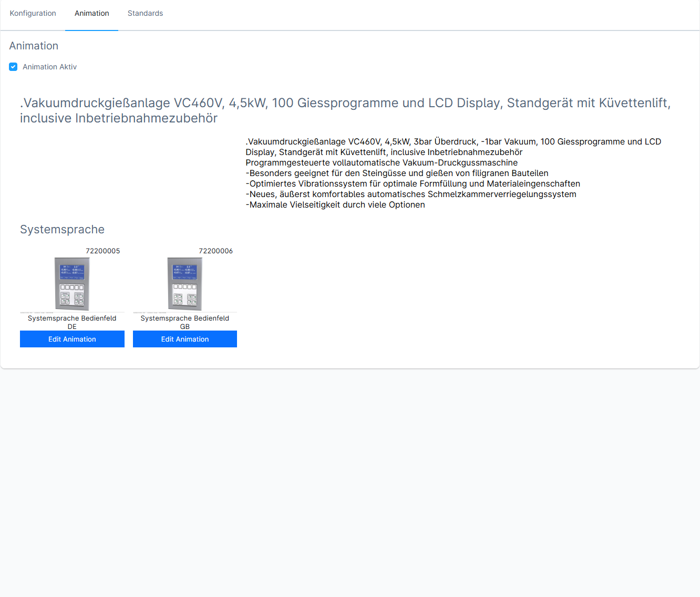
Task: Click the blue tab underline indicator
Action: (x=91, y=29)
